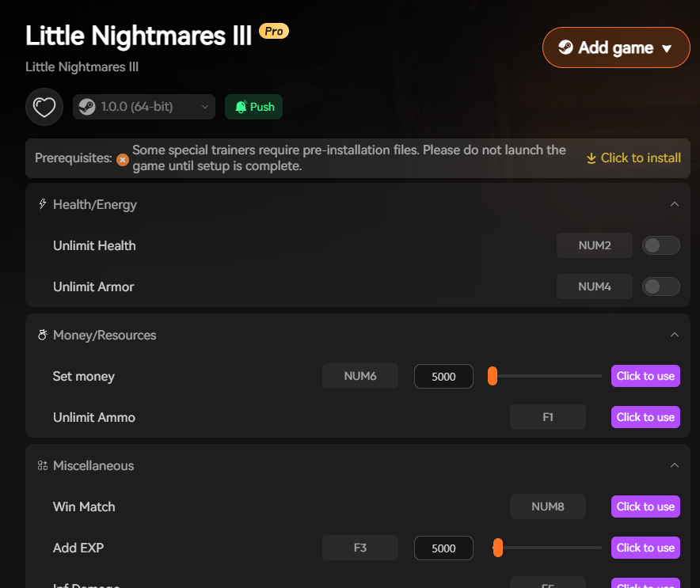Click the download arrow icon for install

pyautogui.click(x=591, y=158)
